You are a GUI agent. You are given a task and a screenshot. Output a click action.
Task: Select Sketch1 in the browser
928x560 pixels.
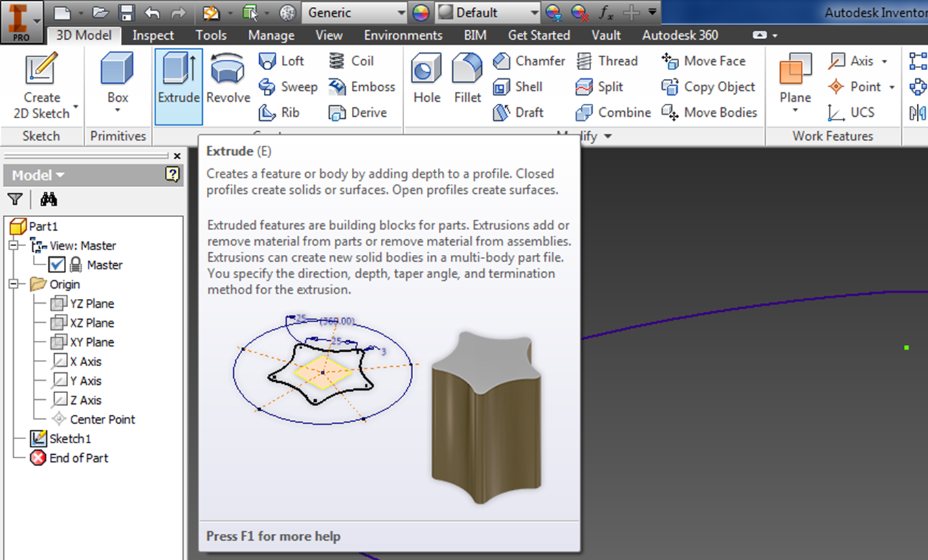pos(60,438)
